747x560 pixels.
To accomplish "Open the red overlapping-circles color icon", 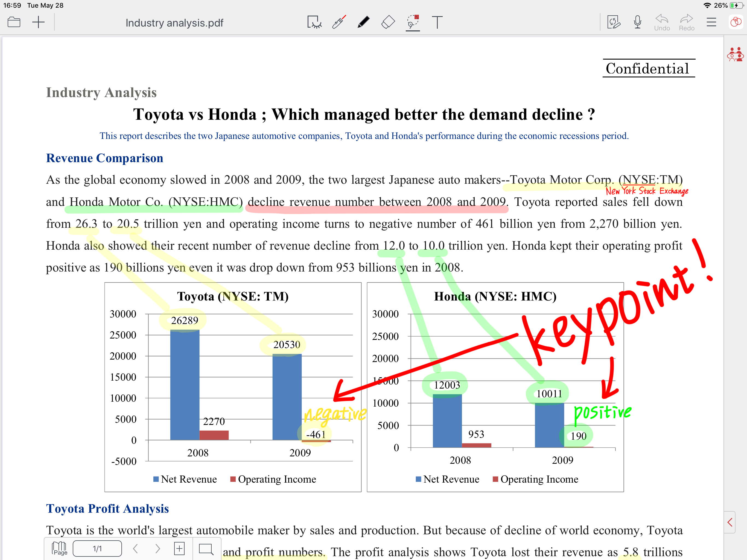I will [736, 22].
